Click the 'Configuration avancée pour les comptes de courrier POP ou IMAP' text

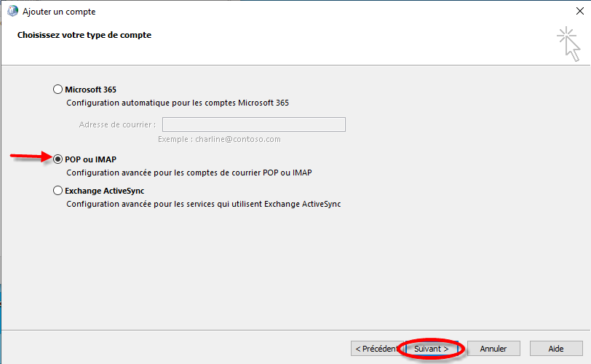point(189,173)
